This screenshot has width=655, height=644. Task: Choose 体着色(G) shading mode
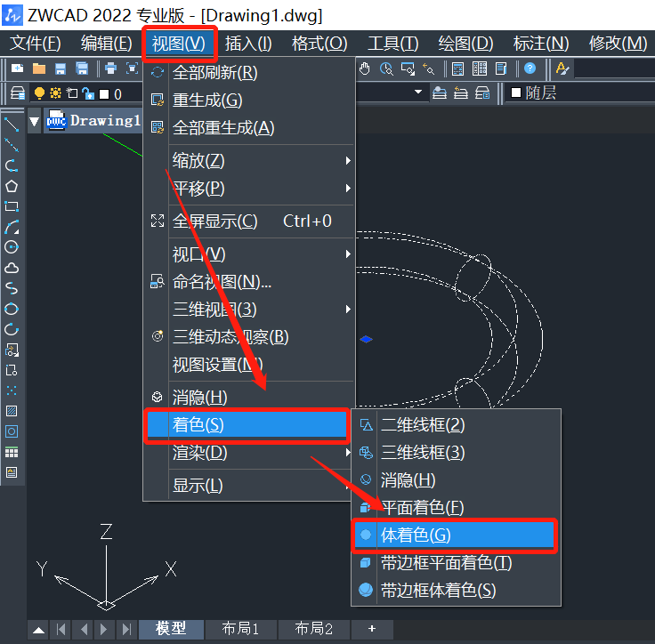pyautogui.click(x=455, y=535)
